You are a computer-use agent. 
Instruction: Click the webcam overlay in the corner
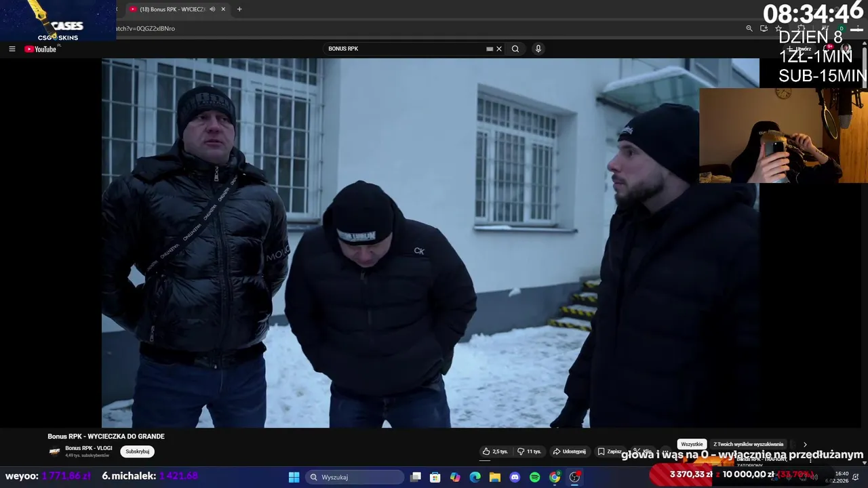coord(783,136)
